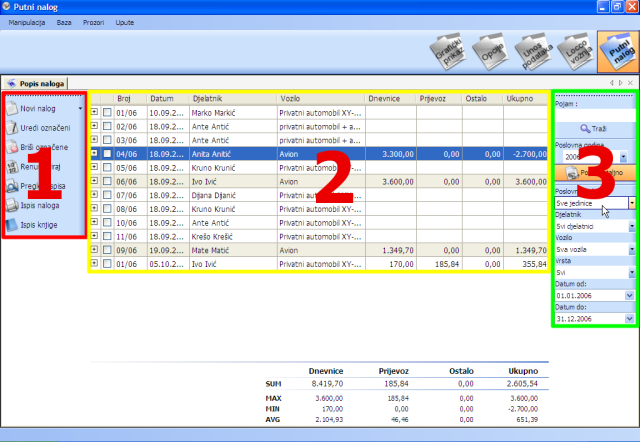Open the Manipulacija menu

click(27, 22)
